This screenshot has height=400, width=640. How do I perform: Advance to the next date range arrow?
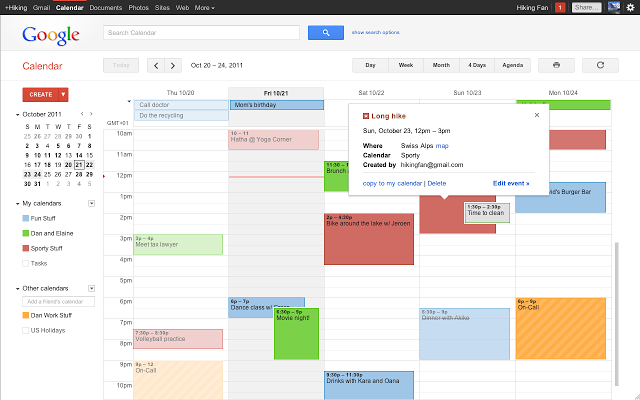[174, 65]
